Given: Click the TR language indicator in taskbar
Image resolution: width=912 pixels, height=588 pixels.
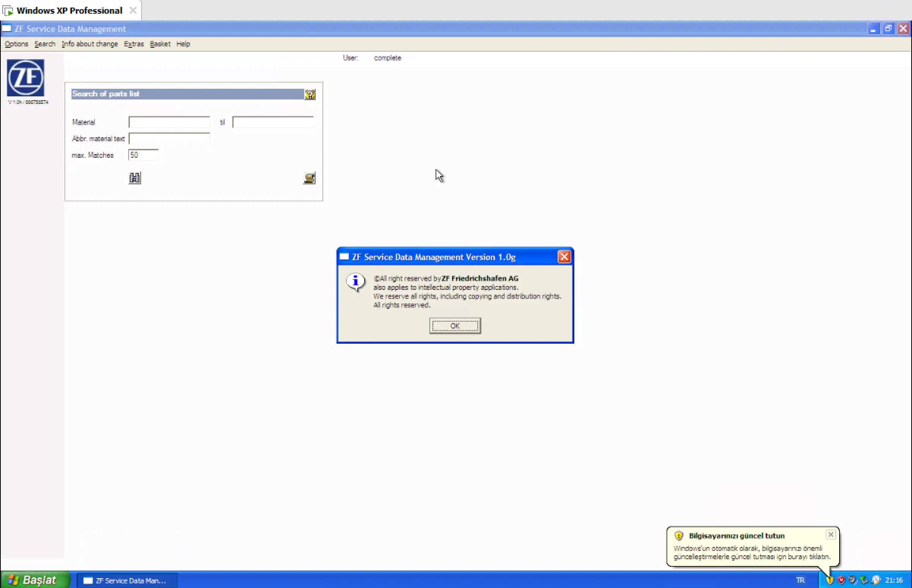Looking at the screenshot, I should point(800,580).
